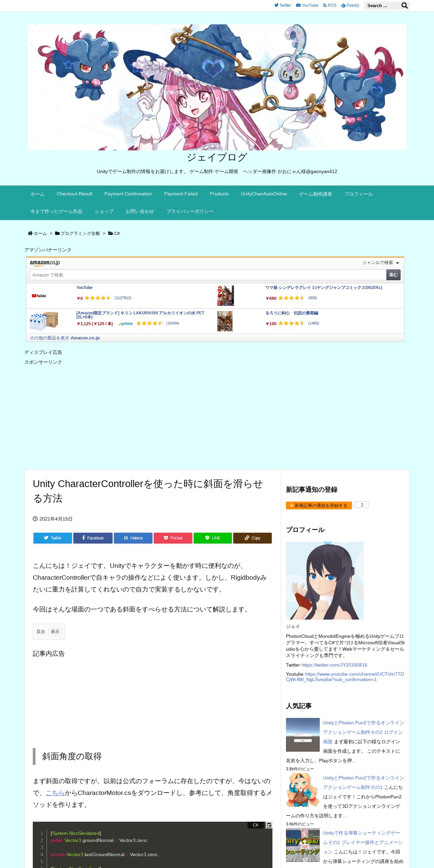Image resolution: width=434 pixels, height=868 pixels.
Task: Open the YouTube product title in Amazon widget
Action: [x=85, y=288]
